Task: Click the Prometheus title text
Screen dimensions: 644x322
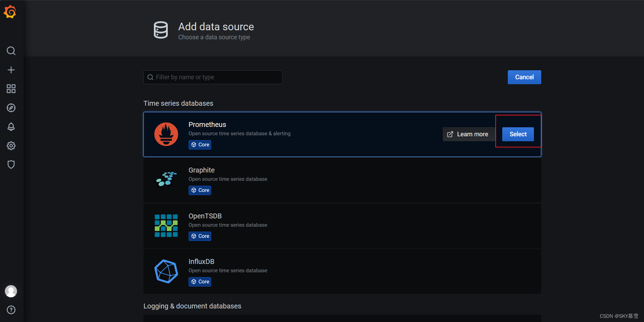Action: click(207, 124)
